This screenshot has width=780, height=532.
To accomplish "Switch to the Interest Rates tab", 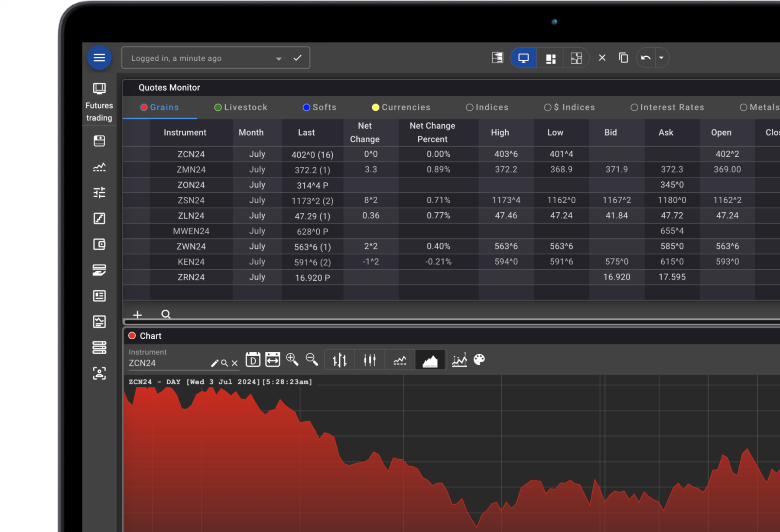I will (667, 107).
